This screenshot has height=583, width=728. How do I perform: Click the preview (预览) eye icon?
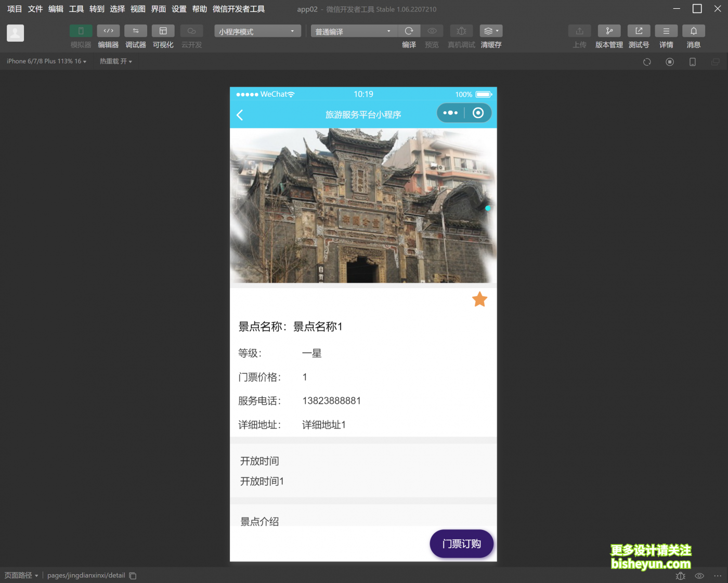(x=432, y=31)
